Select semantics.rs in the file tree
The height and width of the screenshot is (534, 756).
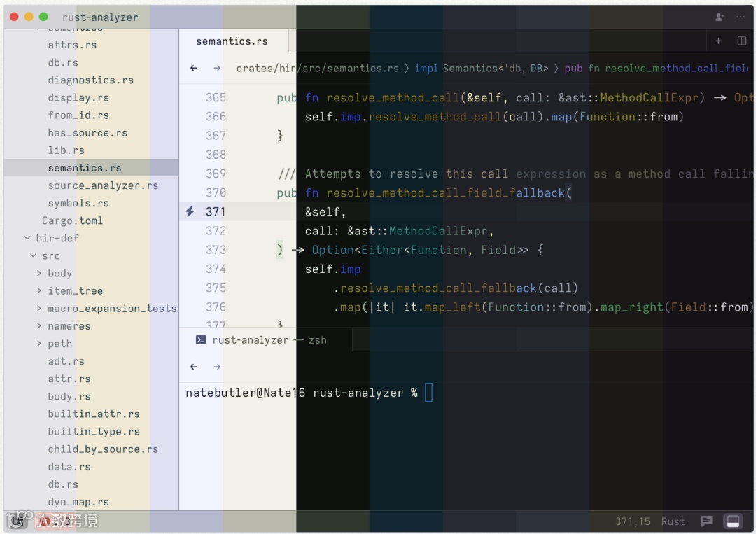coord(91,168)
